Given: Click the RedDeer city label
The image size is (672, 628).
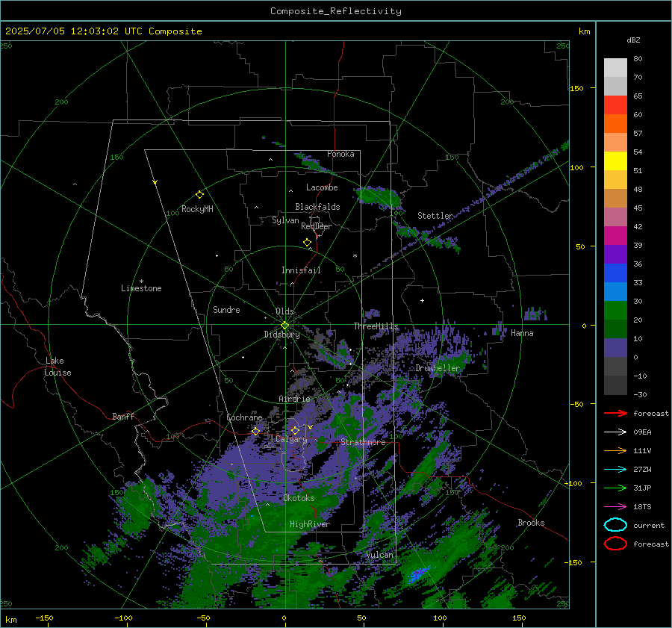Looking at the screenshot, I should [x=317, y=226].
